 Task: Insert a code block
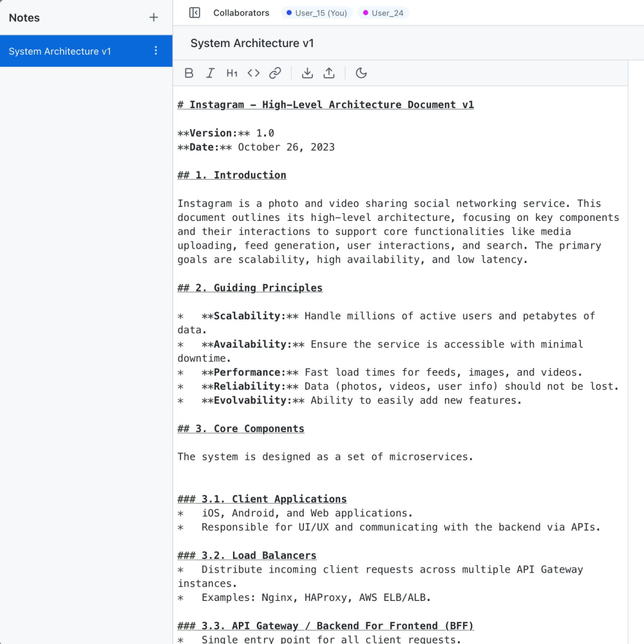[x=254, y=73]
